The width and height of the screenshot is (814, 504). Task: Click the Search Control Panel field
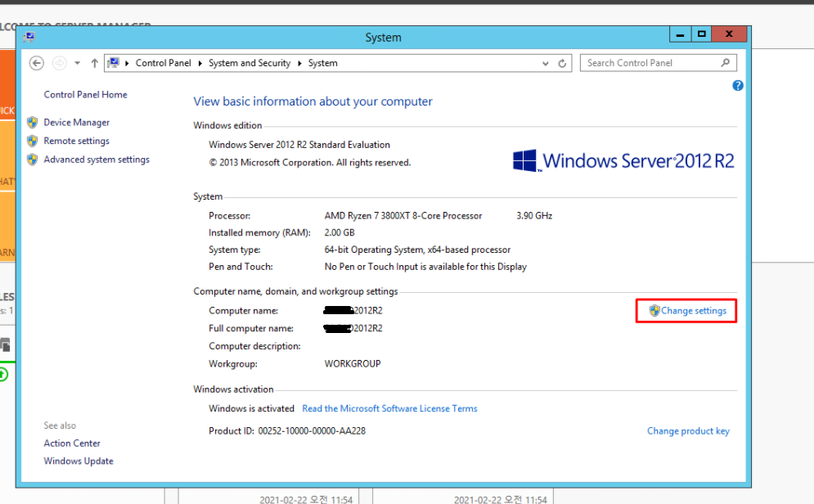pos(658,63)
